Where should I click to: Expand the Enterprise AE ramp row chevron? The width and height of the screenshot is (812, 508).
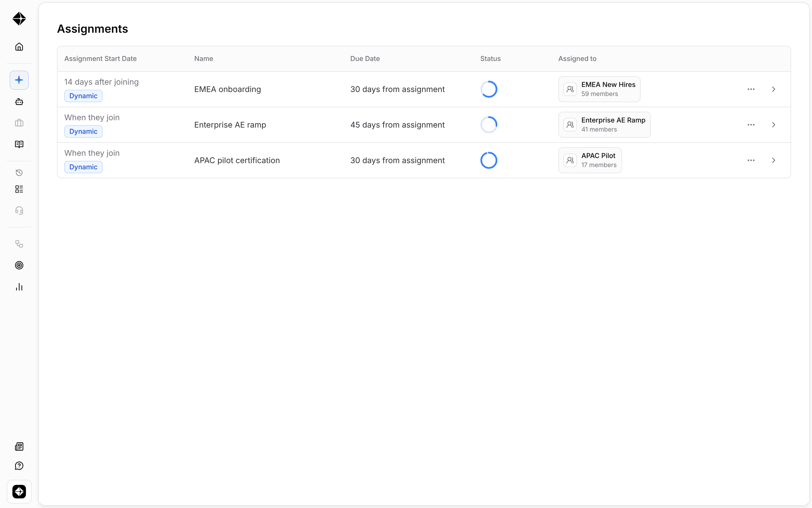[x=773, y=125]
